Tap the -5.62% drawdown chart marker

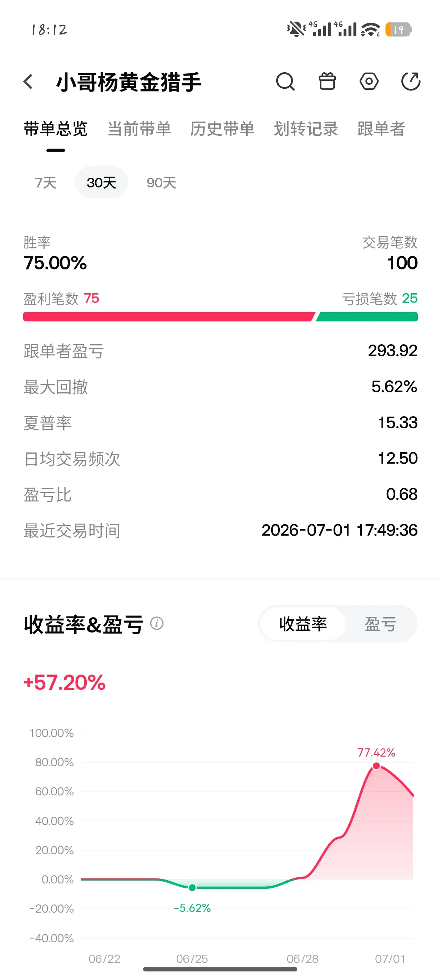click(x=192, y=888)
